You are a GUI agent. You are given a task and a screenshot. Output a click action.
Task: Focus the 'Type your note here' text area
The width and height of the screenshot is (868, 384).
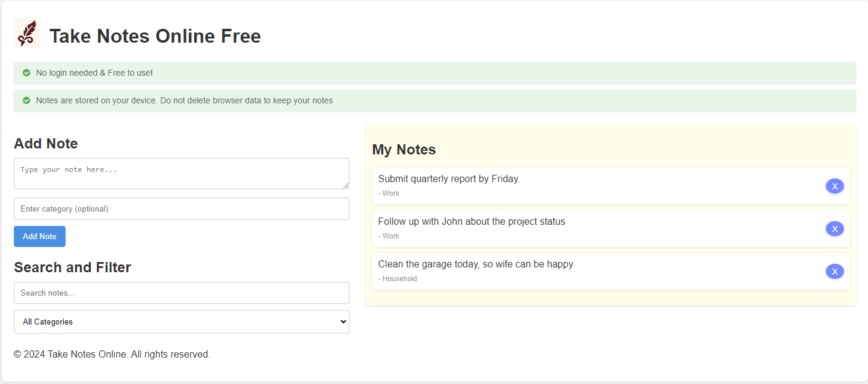pos(182,174)
